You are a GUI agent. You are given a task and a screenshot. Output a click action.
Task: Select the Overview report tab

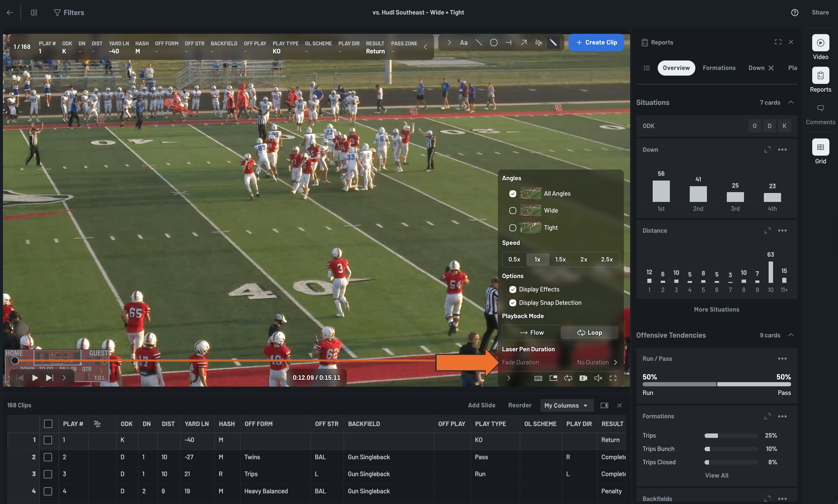point(676,68)
